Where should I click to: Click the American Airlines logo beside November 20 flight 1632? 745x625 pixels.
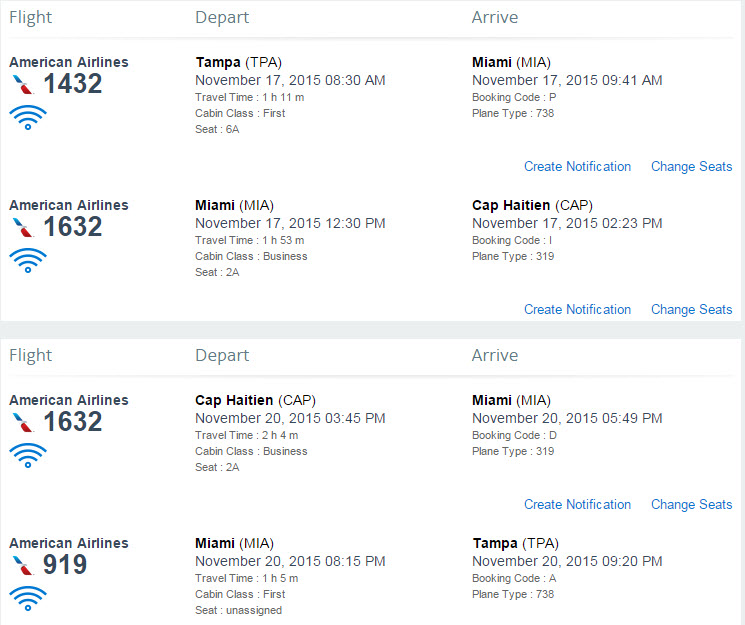[23, 423]
